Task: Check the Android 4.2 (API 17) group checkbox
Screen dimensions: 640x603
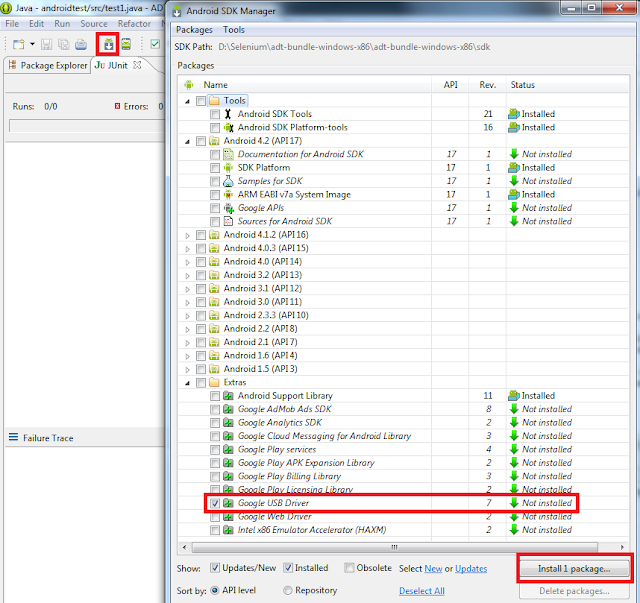Action: pos(201,141)
